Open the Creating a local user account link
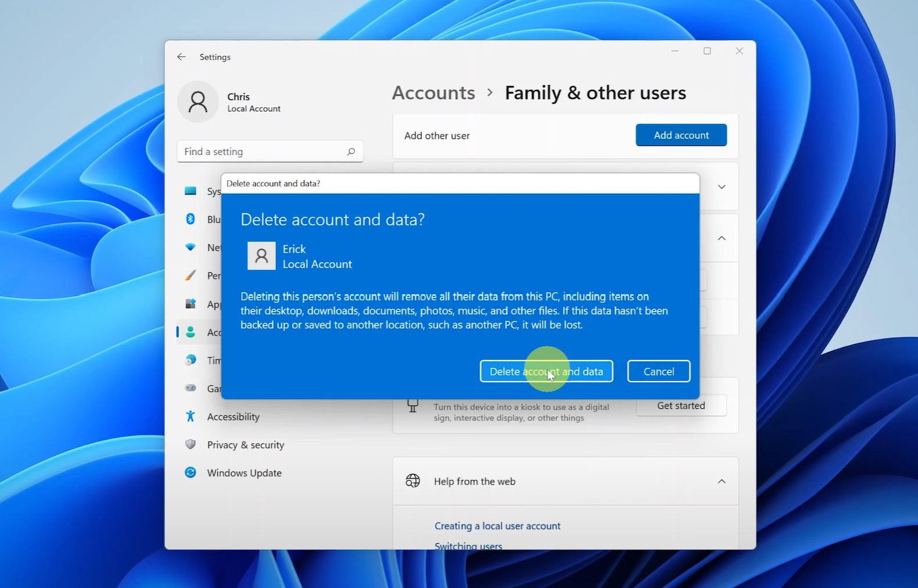The height and width of the screenshot is (588, 918). coord(497,526)
